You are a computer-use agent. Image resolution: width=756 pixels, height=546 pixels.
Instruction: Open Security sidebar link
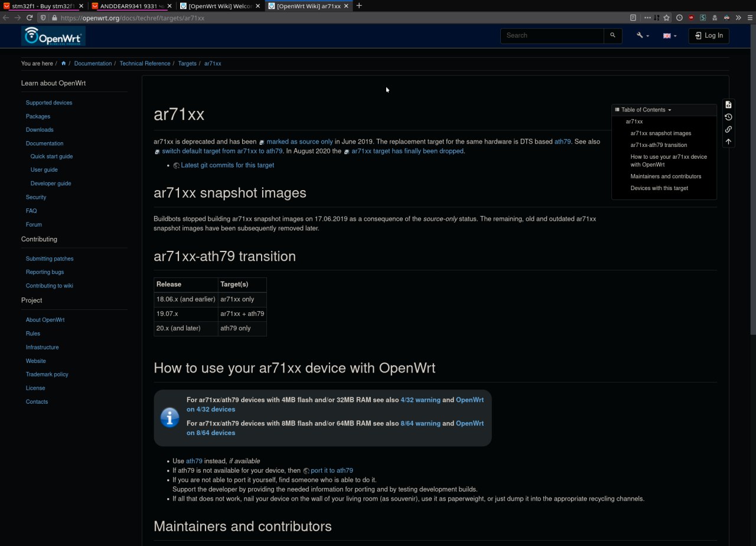click(x=36, y=197)
